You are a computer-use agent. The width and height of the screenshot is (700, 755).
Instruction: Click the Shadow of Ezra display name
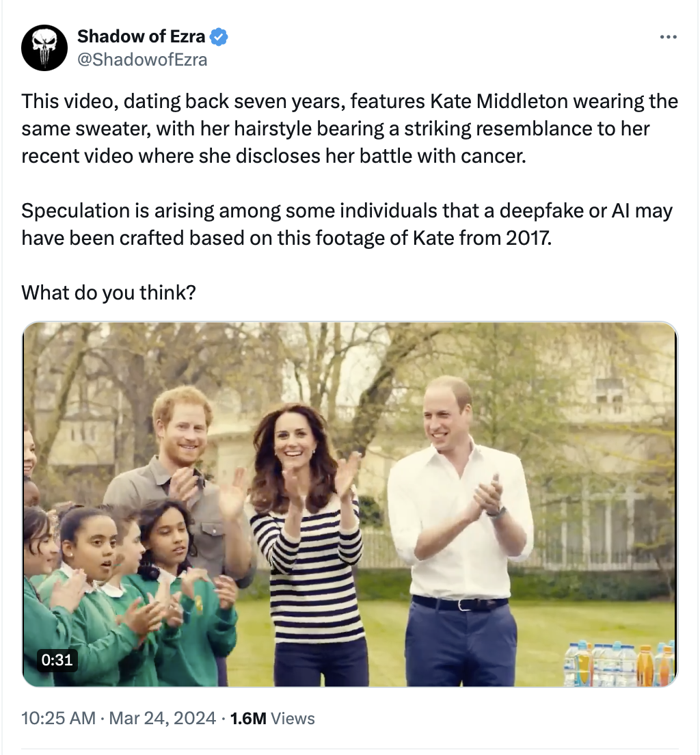[x=141, y=37]
